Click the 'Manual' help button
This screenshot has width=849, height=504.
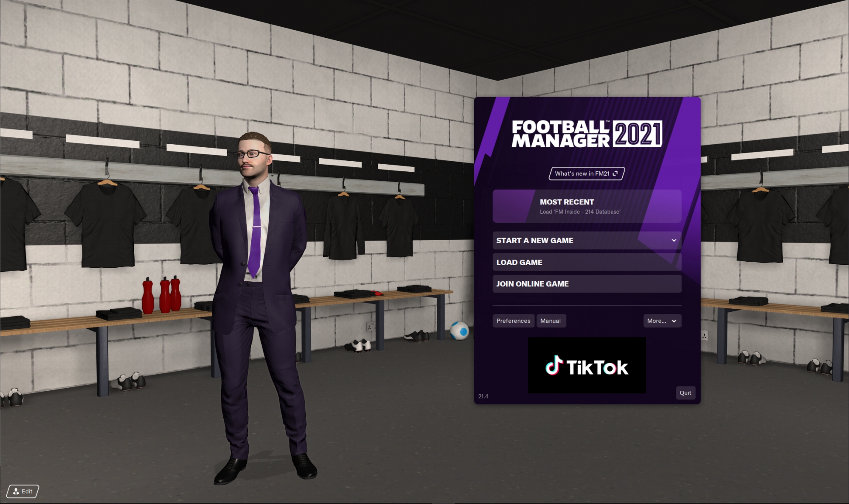[x=550, y=320]
